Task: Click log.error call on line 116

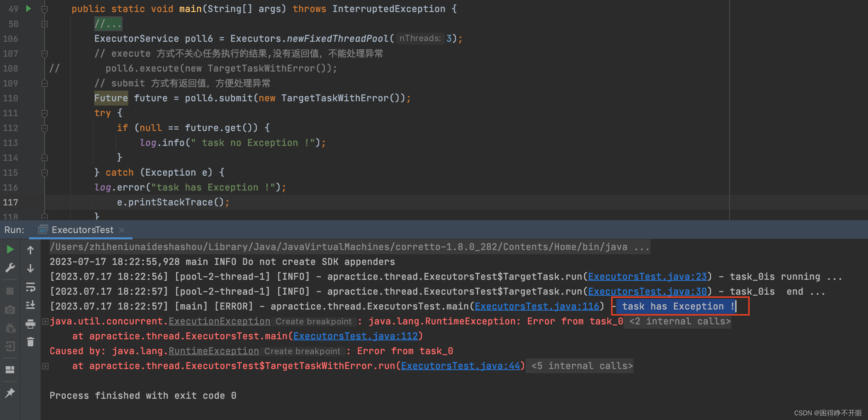Action: click(x=190, y=187)
